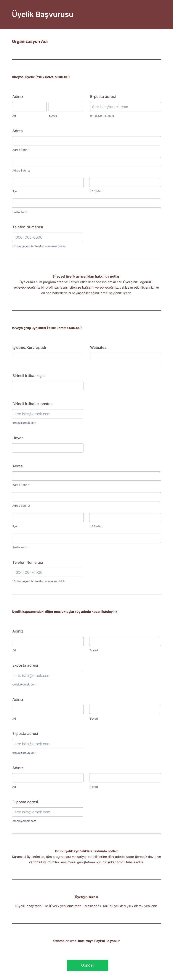Click Adres Satır 1 in the group membership section
The image size is (173, 980).
click(86, 475)
